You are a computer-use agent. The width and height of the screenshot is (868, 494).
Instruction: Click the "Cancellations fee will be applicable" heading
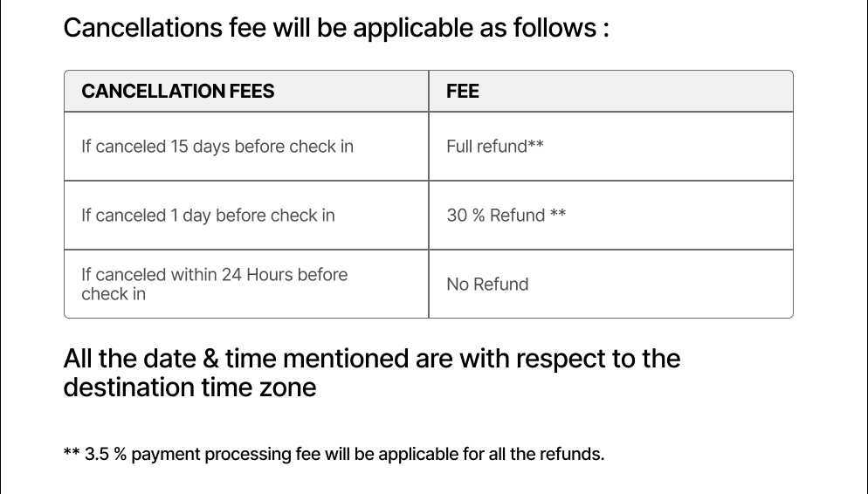tap(336, 28)
